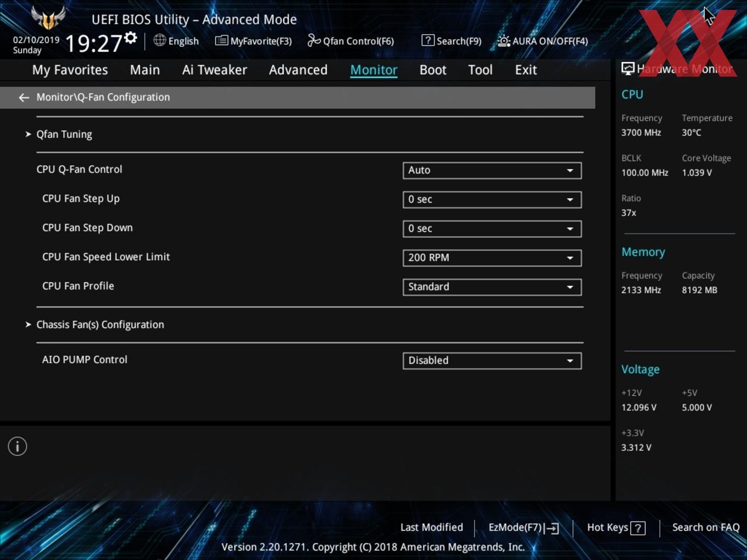Open CPU Fan Step Up dropdown
747x560 pixels.
492,199
